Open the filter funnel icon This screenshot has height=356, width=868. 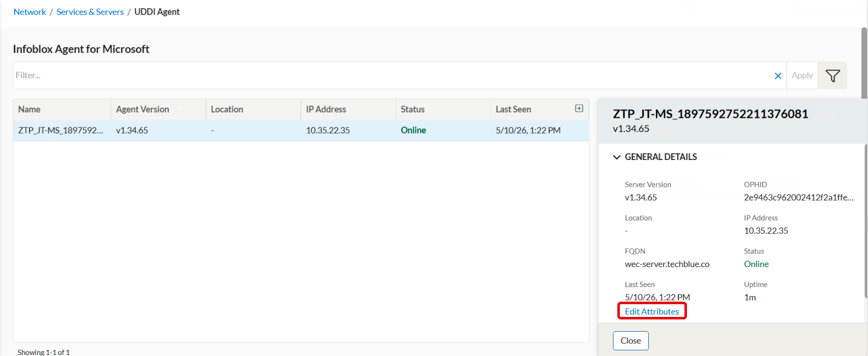tap(832, 76)
